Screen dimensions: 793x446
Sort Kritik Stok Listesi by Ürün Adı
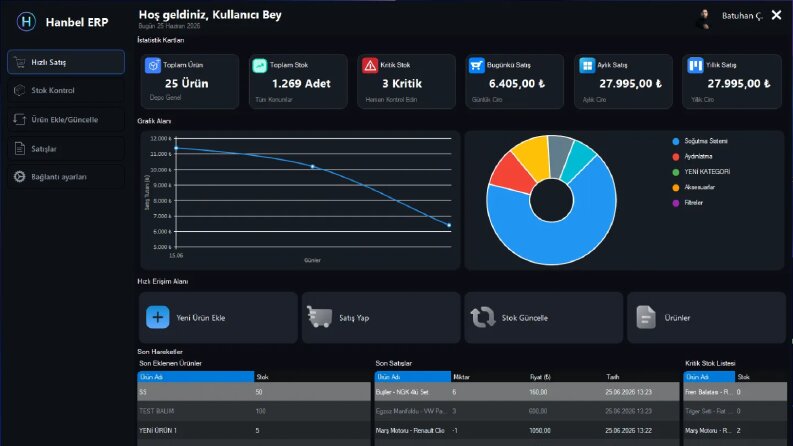click(x=709, y=377)
